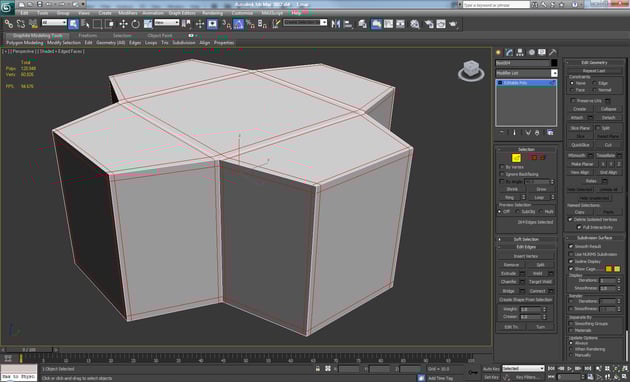The height and width of the screenshot is (382, 630).
Task: Click the Connect button
Action: [537, 291]
